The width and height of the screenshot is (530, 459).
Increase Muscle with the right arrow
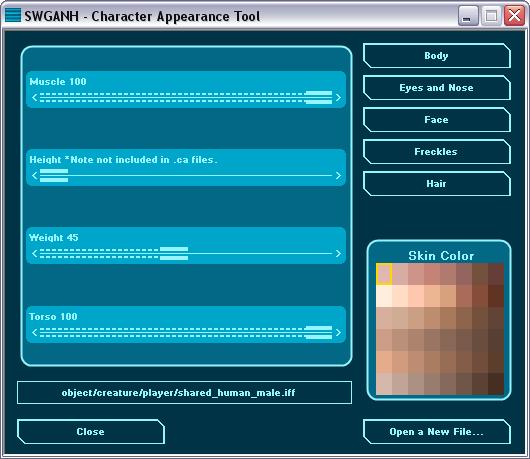[x=338, y=97]
